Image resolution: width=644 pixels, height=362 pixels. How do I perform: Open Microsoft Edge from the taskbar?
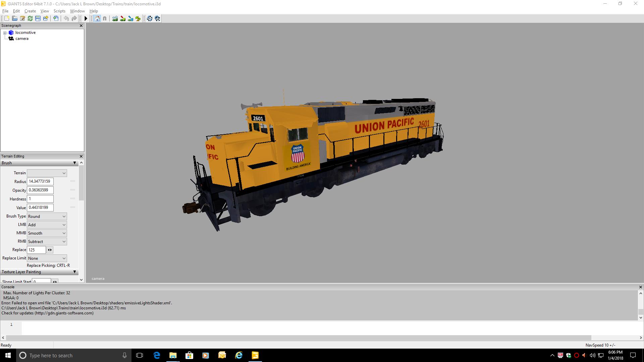[x=157, y=355]
